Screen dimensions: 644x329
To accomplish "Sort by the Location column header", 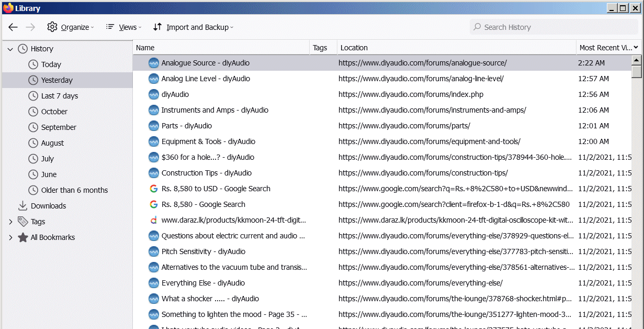I will coord(457,48).
